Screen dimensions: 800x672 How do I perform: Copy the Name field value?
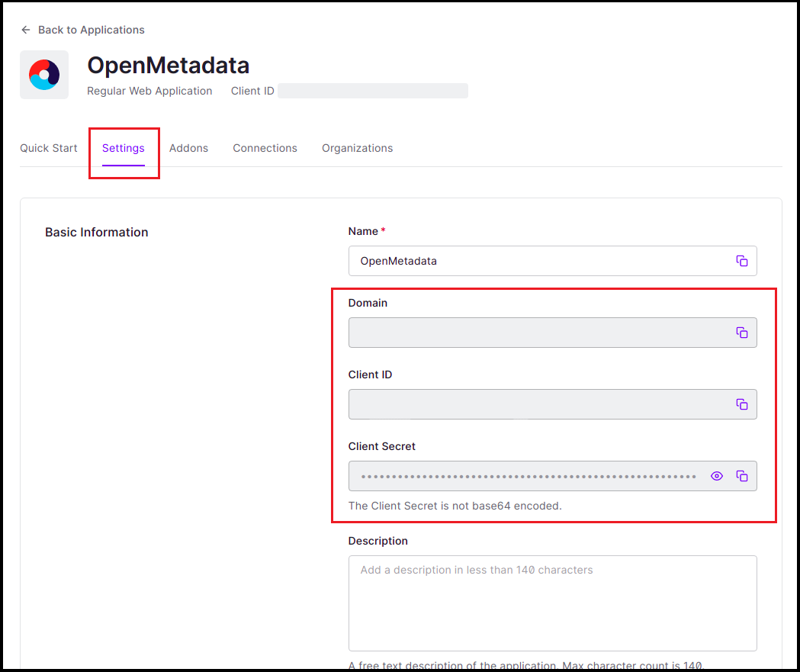(741, 261)
